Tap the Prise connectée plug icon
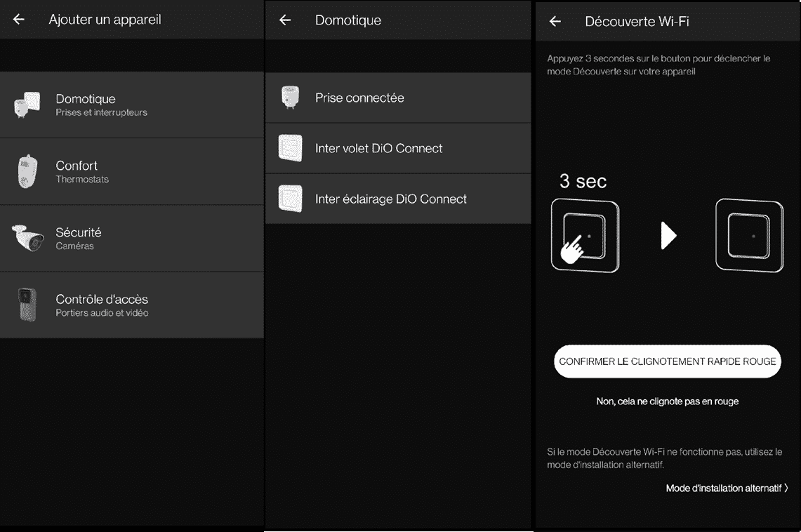This screenshot has height=532, width=801. tap(290, 98)
